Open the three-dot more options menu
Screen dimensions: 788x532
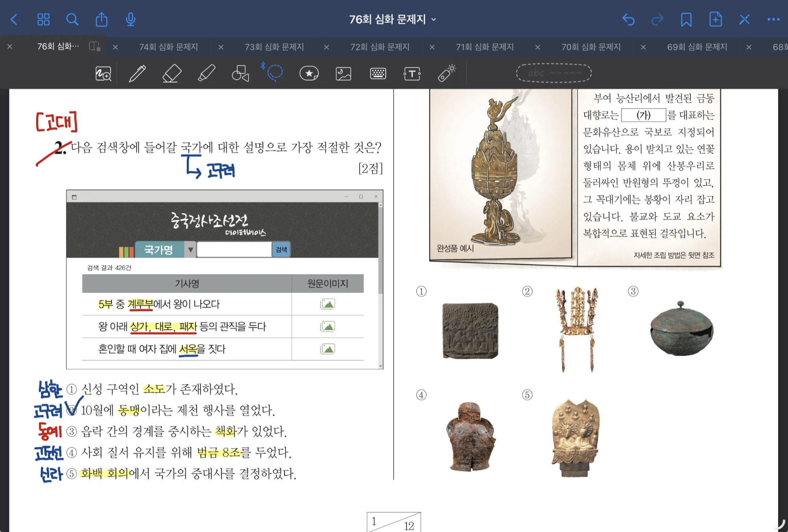773,19
